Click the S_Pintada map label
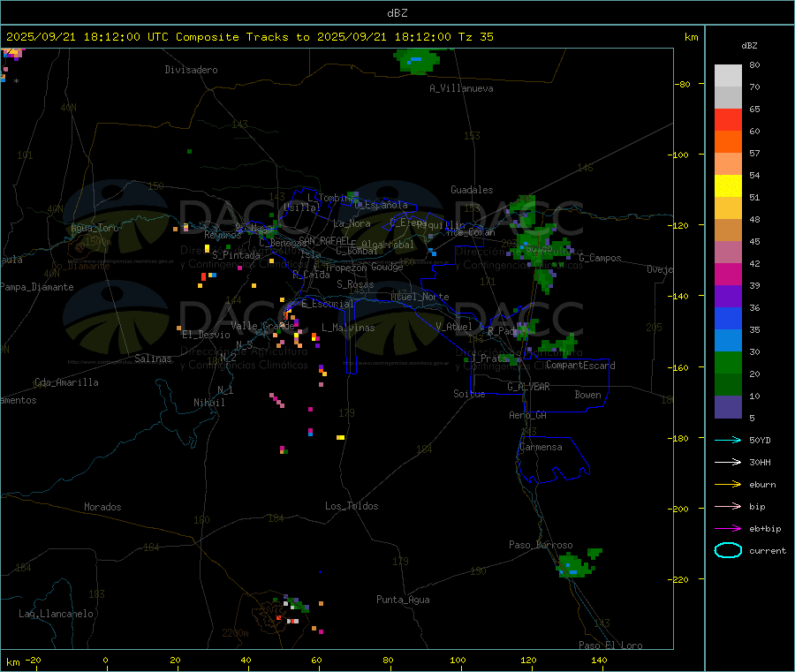Image resolution: width=795 pixels, height=672 pixels. pyautogui.click(x=236, y=255)
